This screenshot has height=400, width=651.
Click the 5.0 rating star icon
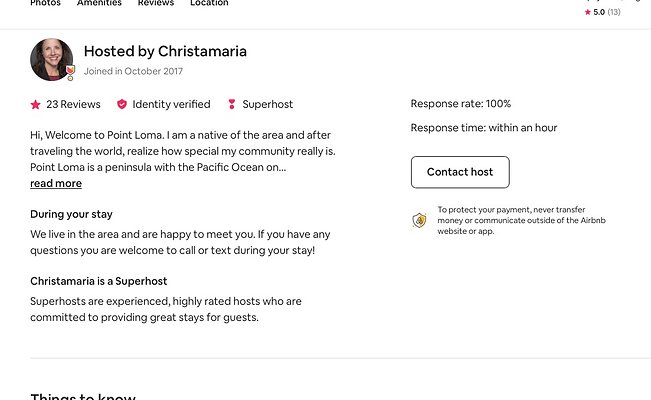point(588,12)
